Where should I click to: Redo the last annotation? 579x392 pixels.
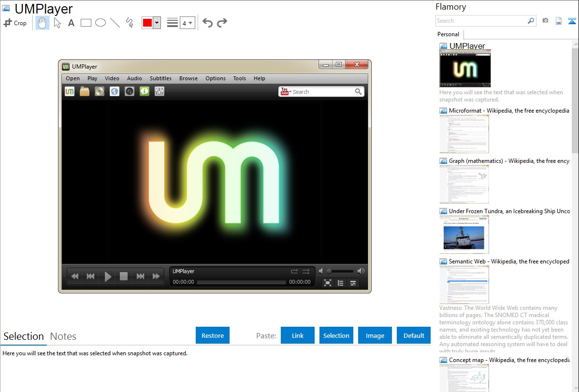point(222,23)
